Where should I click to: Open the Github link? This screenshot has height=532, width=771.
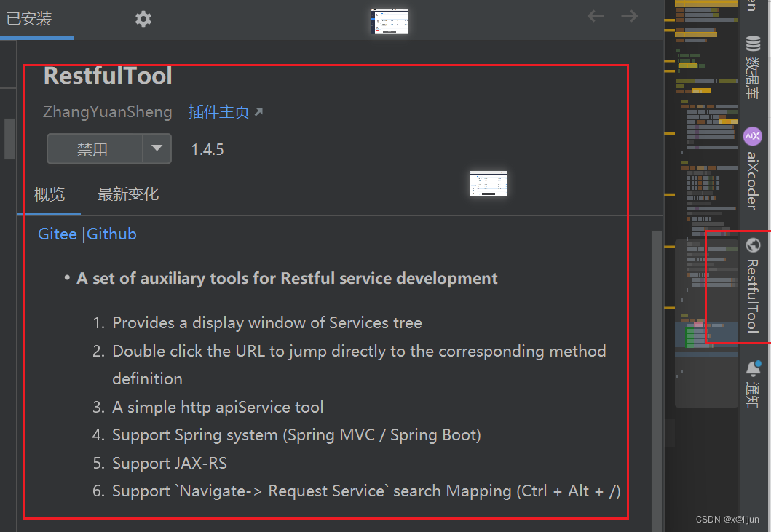[x=111, y=234]
